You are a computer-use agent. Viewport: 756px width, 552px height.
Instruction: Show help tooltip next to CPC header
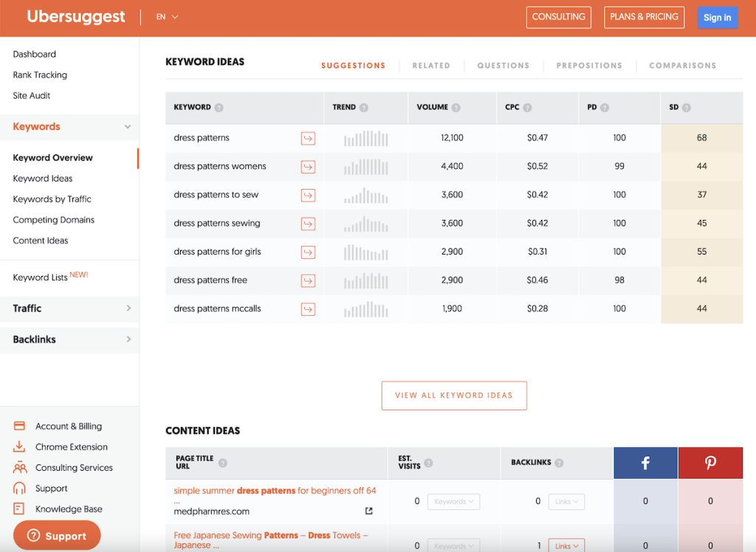point(527,108)
